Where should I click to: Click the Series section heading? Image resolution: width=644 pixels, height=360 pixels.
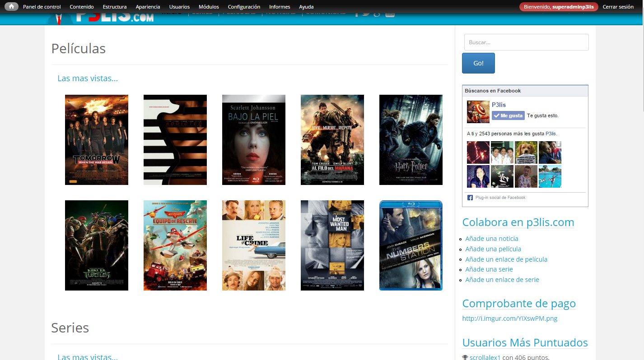[x=70, y=328]
